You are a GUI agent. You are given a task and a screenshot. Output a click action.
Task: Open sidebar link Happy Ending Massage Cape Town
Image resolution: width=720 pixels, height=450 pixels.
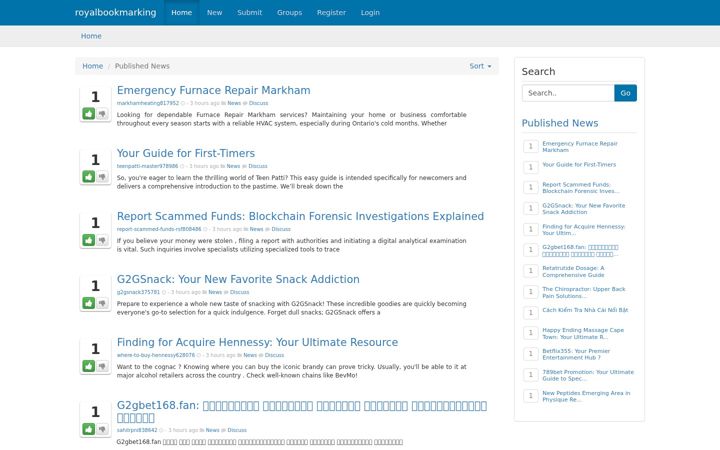pyautogui.click(x=583, y=333)
